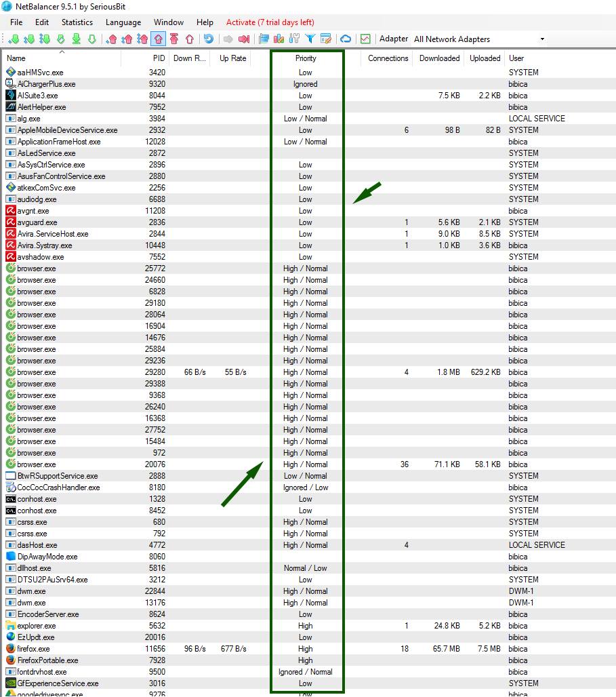Click the blue cloud sync icon
The image size is (616, 697).
346,39
